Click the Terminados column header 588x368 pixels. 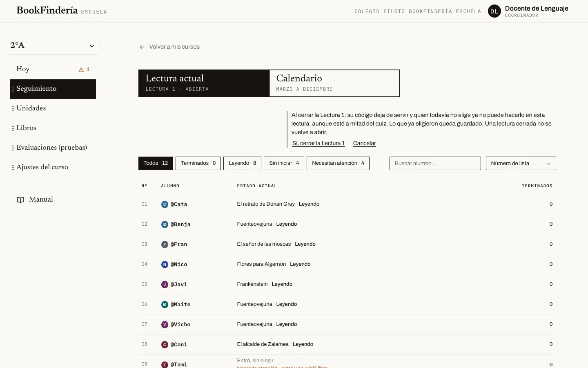pyautogui.click(x=537, y=186)
